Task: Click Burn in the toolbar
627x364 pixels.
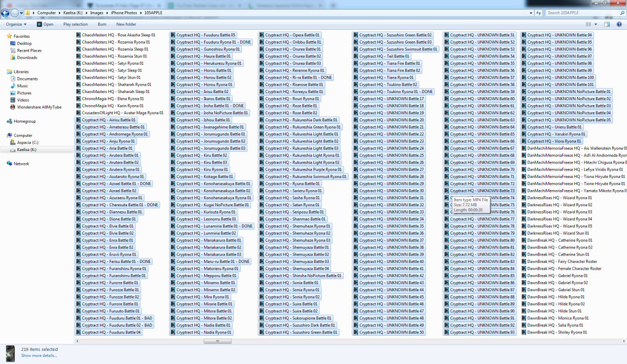Action: pyautogui.click(x=102, y=24)
